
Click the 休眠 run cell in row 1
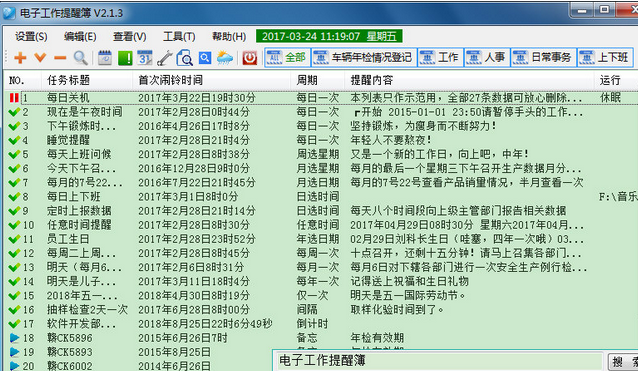pos(610,98)
